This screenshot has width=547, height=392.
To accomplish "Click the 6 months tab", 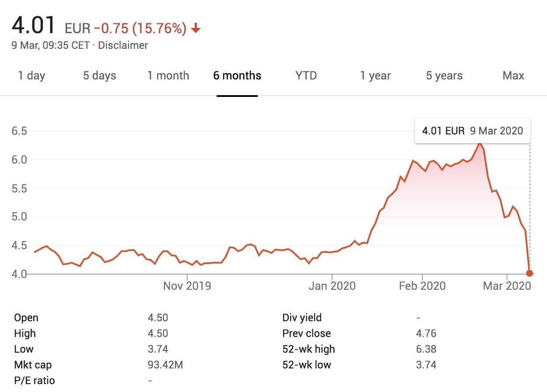I will tap(237, 76).
